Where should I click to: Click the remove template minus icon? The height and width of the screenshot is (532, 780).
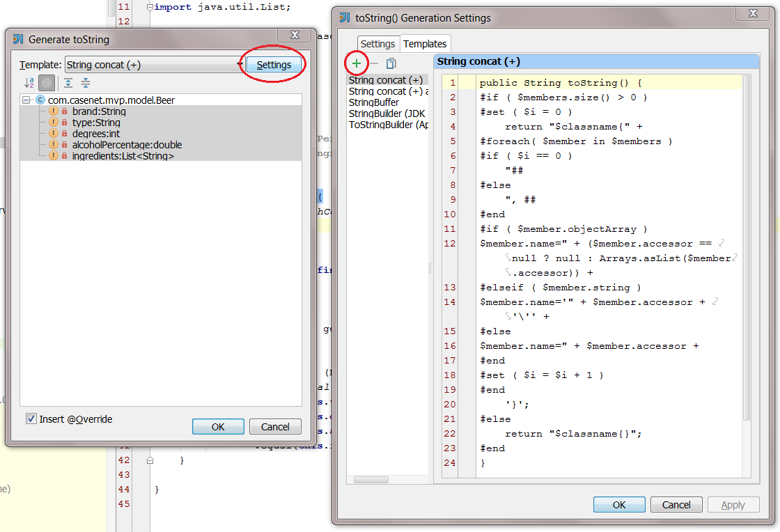(374, 63)
